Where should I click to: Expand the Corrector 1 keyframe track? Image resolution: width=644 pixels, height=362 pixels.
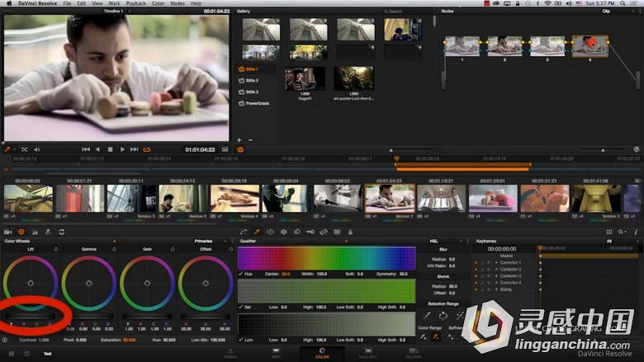pyautogui.click(x=496, y=262)
